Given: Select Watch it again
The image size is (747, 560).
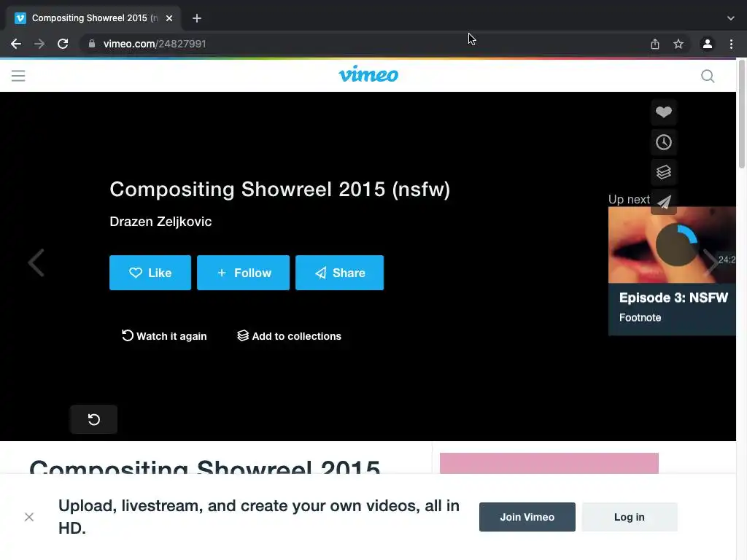Looking at the screenshot, I should pyautogui.click(x=164, y=335).
